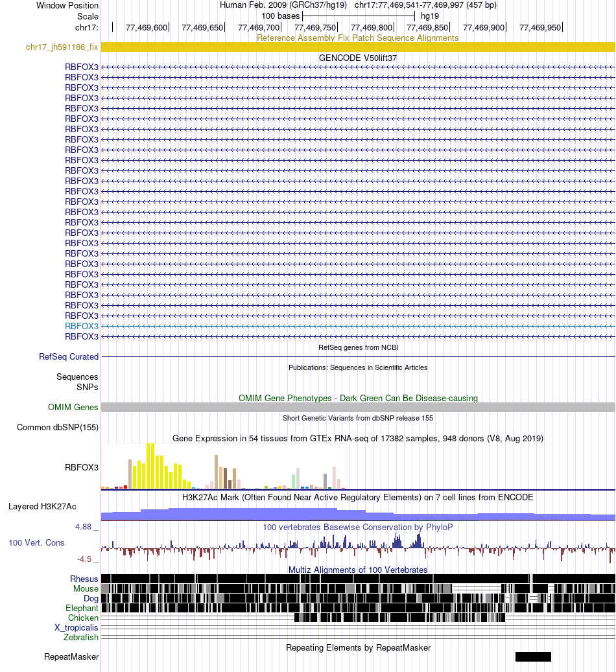Click the Rhesus species label

84,579
